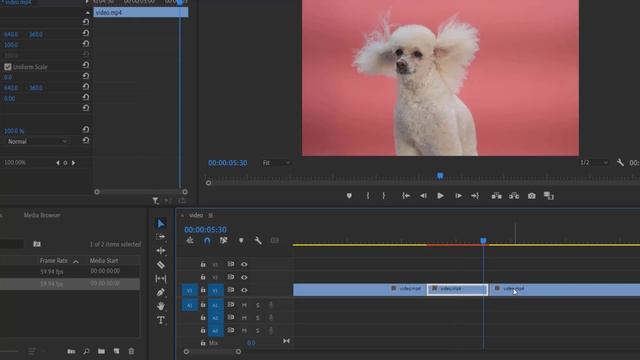Reset the Uniform Scale row parameter
Viewport: 640px width, 360px height.
[86, 65]
